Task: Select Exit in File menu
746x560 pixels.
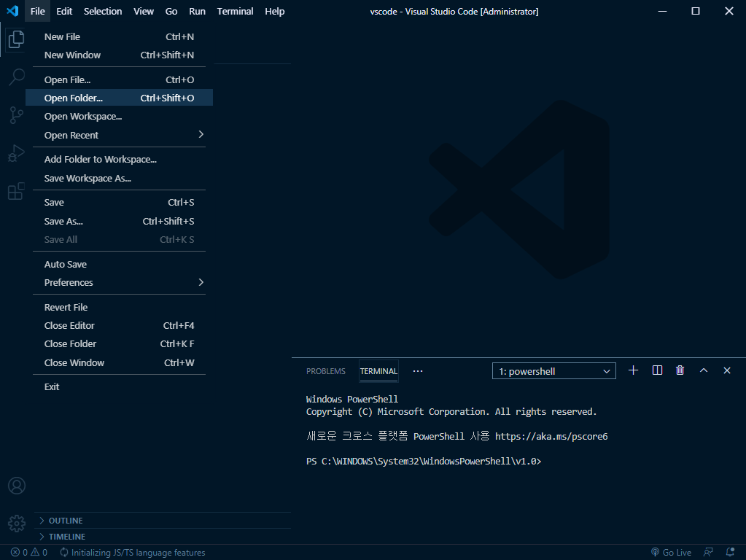Action: pyautogui.click(x=119, y=386)
